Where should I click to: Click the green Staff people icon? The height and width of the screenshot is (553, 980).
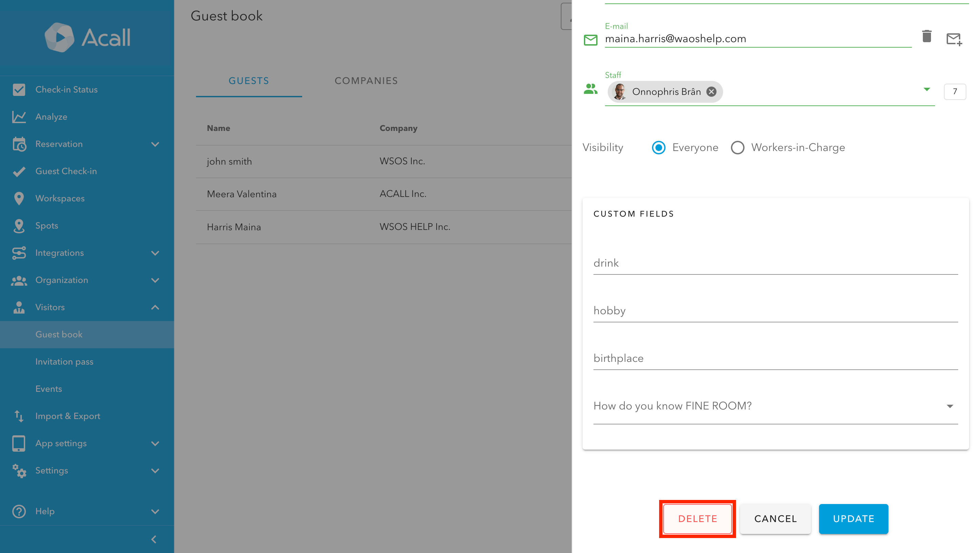(591, 89)
